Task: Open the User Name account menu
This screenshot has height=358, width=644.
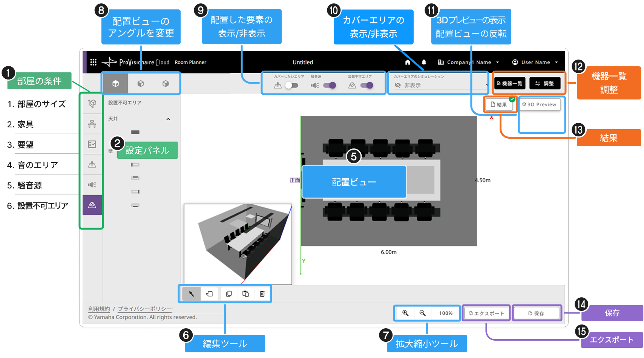Action: click(x=535, y=62)
